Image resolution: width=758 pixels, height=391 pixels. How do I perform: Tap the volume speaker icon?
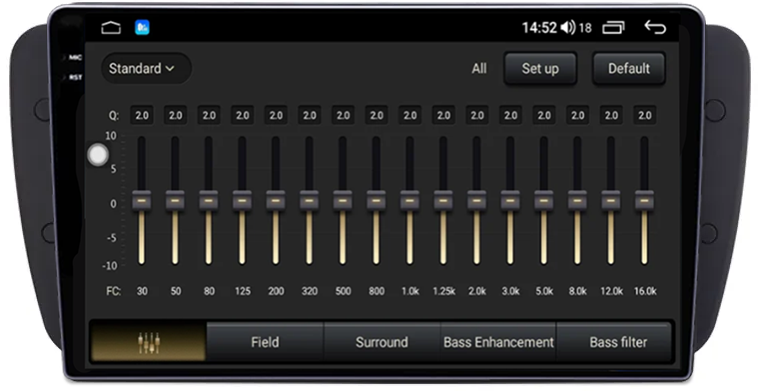(568, 28)
